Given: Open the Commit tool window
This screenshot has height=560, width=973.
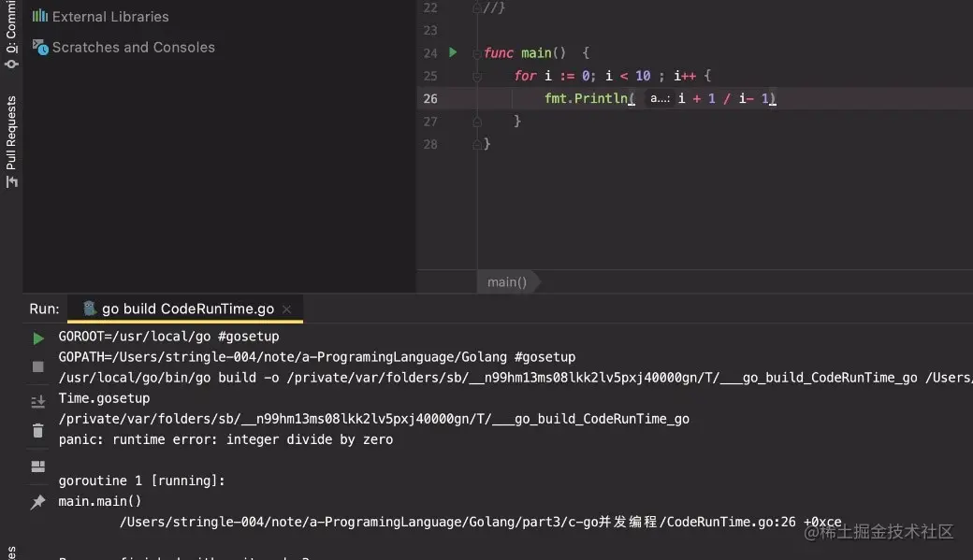Looking at the screenshot, I should (11, 34).
